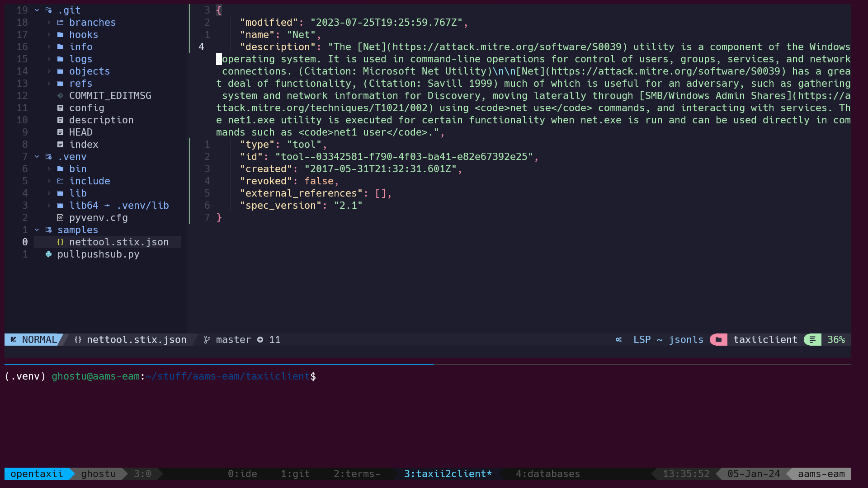Click the .git folder icon
Viewport: 868px width, 488px height.
click(x=49, y=10)
